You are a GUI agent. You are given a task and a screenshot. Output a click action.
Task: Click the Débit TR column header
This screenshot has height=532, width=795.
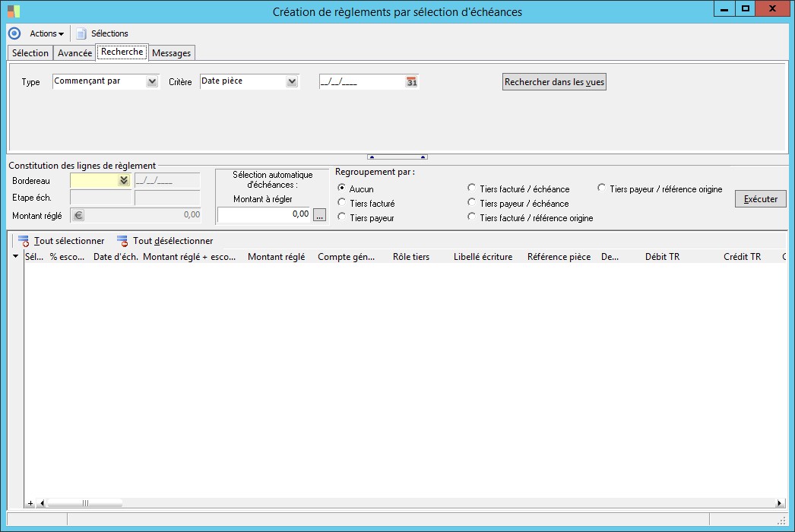pyautogui.click(x=662, y=257)
